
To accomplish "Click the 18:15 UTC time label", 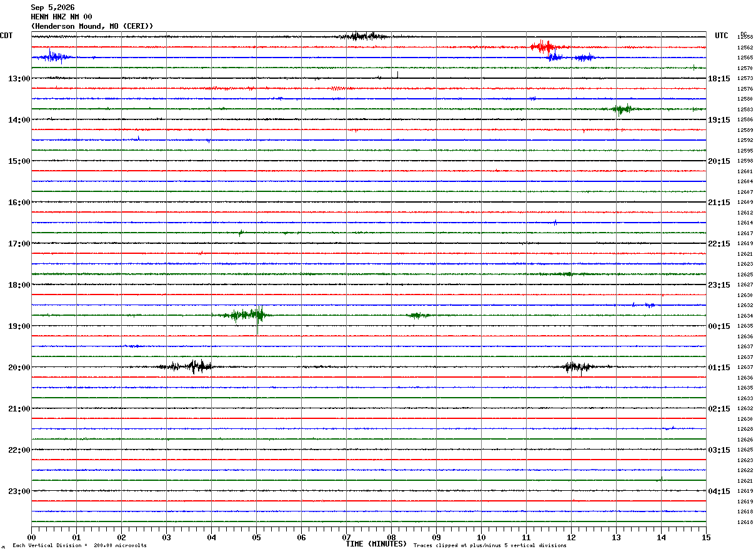I will (x=719, y=78).
